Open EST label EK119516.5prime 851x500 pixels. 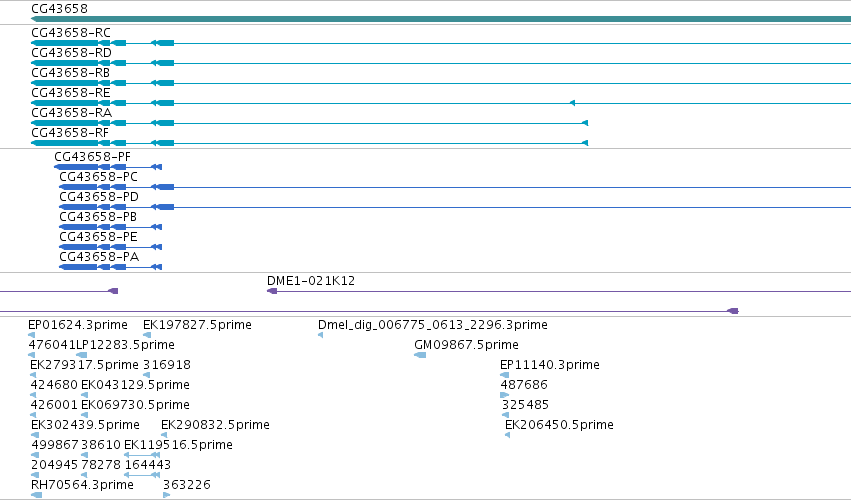(178, 445)
